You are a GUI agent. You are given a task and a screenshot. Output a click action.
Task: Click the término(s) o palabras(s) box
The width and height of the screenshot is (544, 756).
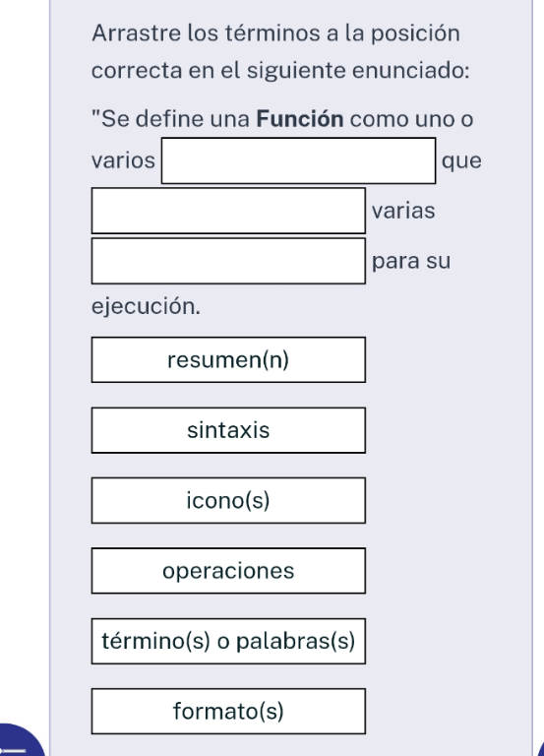click(x=228, y=641)
